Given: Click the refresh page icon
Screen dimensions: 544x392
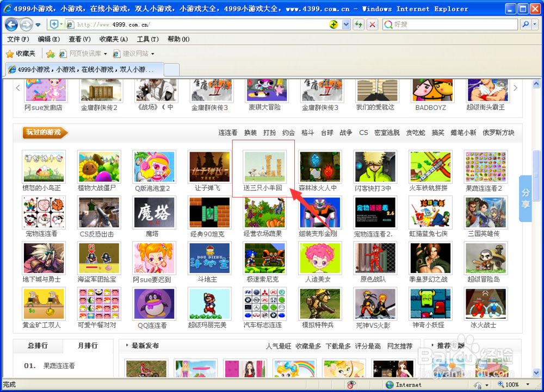Looking at the screenshot, I should tap(358, 24).
